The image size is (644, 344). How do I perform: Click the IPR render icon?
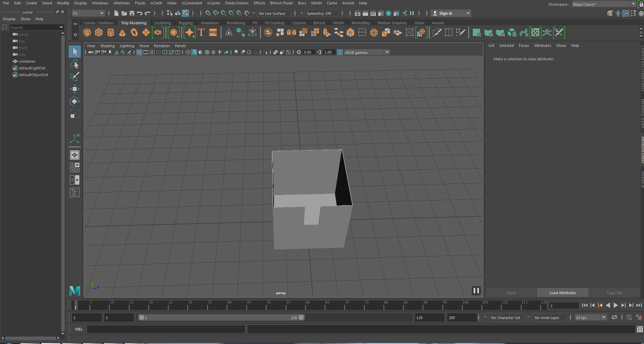[373, 13]
